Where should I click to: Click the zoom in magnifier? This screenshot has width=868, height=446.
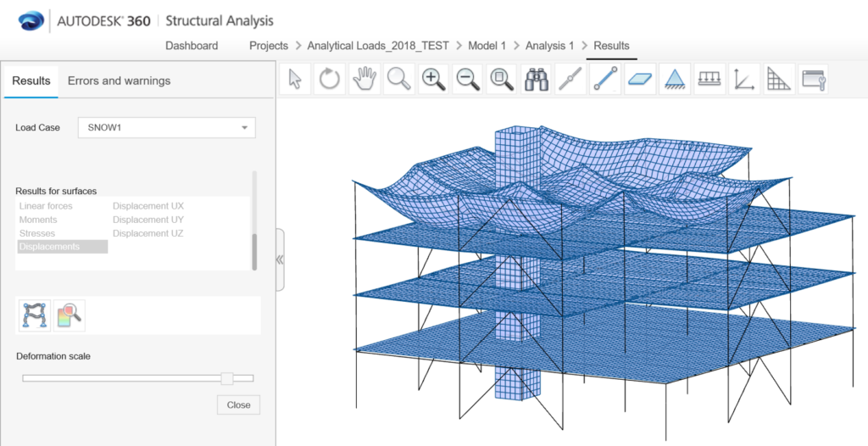coord(434,80)
